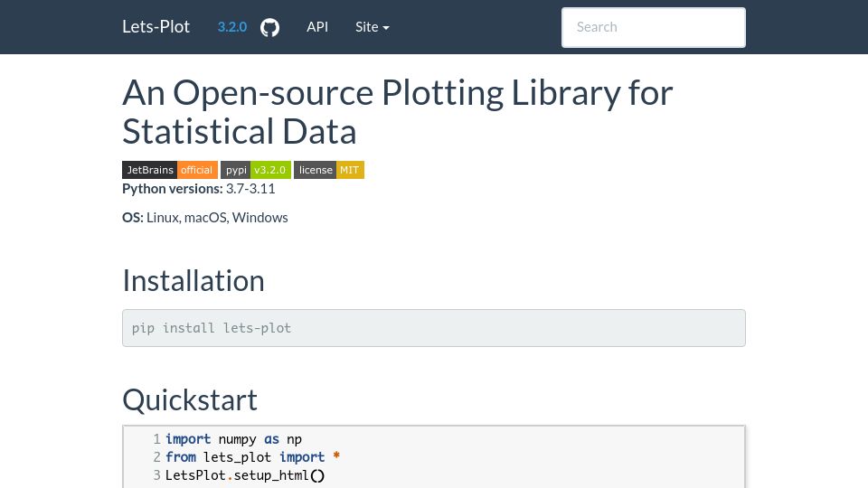
Task: Open the GitHub repository icon
Action: 270,27
